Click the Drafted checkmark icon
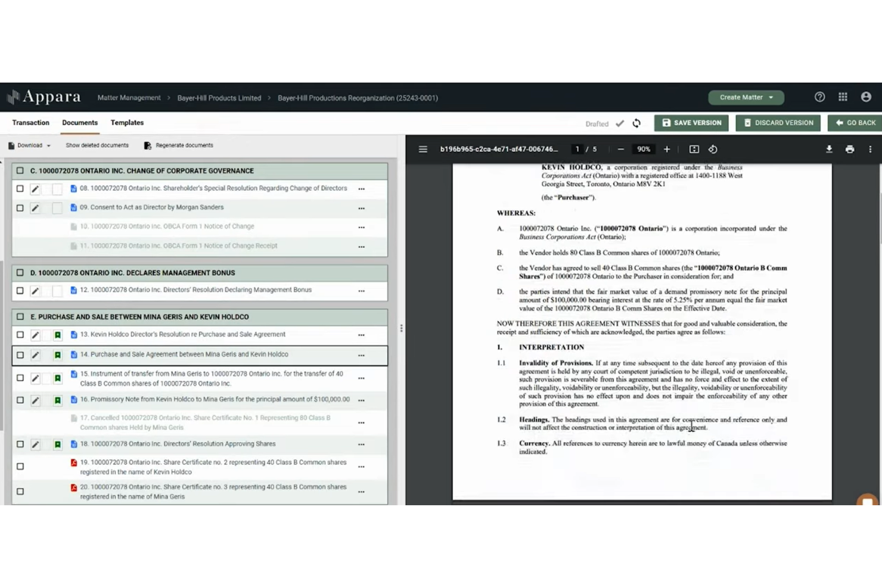The height and width of the screenshot is (588, 882). (620, 123)
